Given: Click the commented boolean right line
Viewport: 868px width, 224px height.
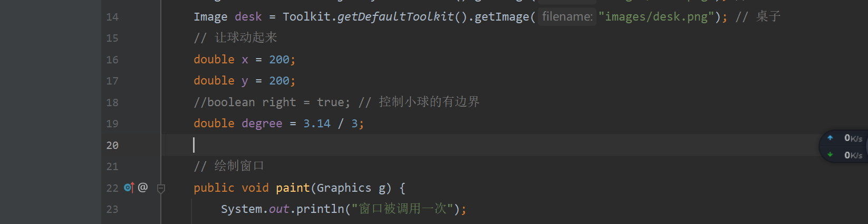Looking at the screenshot, I should tap(272, 102).
